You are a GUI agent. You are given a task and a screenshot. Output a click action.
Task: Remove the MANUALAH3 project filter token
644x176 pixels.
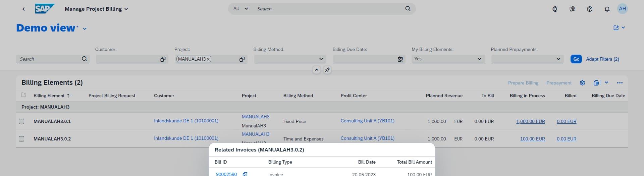(x=208, y=59)
